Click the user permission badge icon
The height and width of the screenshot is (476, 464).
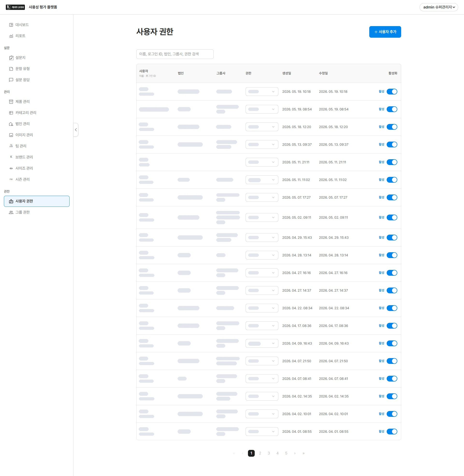pos(11,201)
